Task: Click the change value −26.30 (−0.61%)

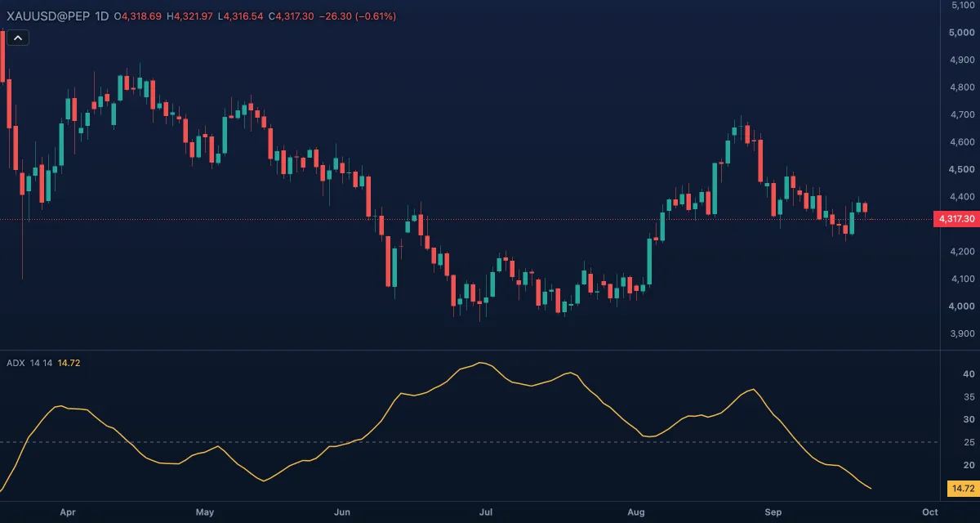Action: click(359, 16)
